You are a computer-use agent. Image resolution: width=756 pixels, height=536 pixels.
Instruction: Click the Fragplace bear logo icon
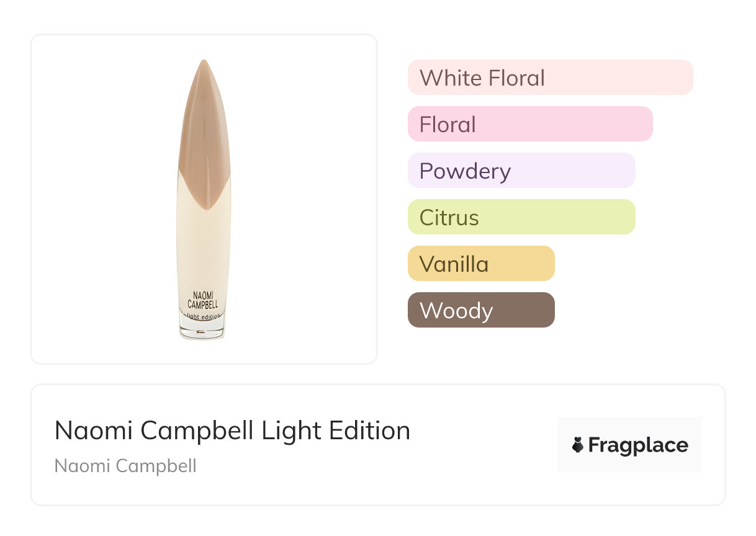pyautogui.click(x=578, y=445)
